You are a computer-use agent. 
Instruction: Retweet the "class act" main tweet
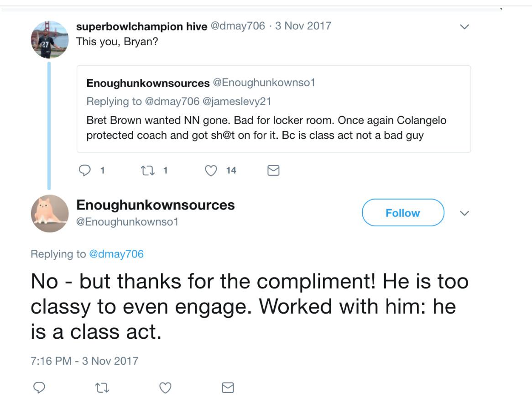point(102,387)
